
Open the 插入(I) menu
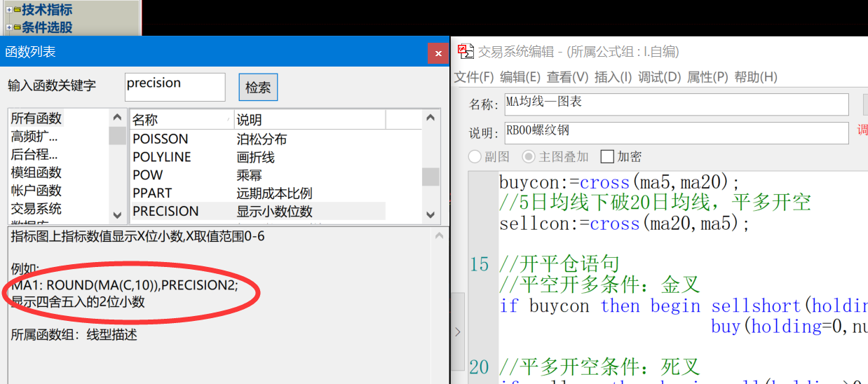tap(613, 77)
